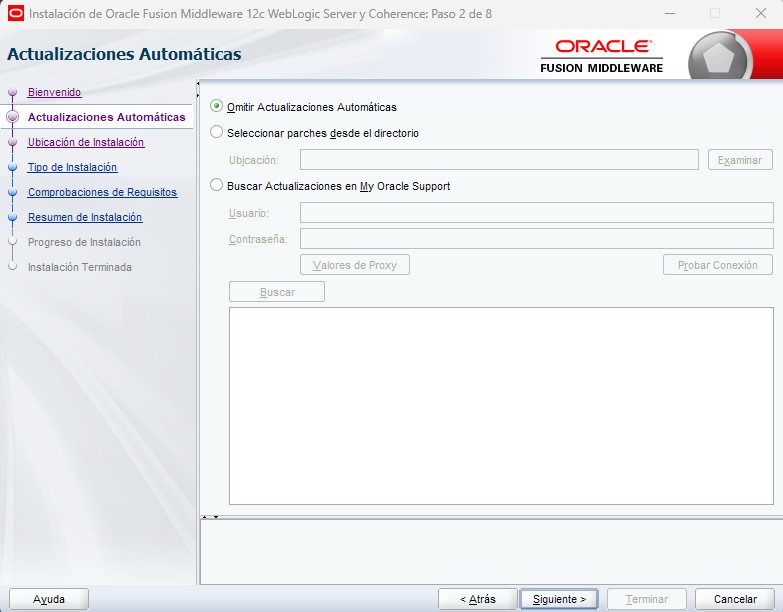783x612 pixels.
Task: Click the Comprobaciones de Requisitos step bullet
Action: [13, 192]
